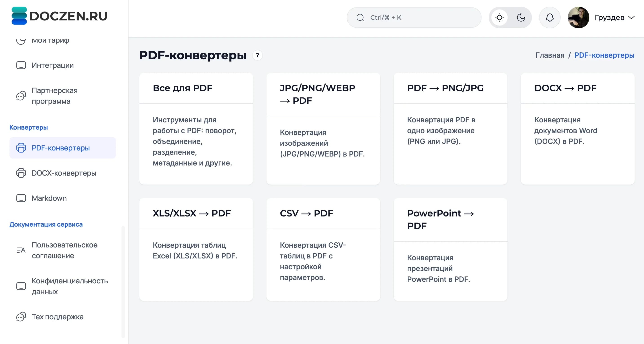Open Тех поддержка page
644x344 pixels.
62,317
